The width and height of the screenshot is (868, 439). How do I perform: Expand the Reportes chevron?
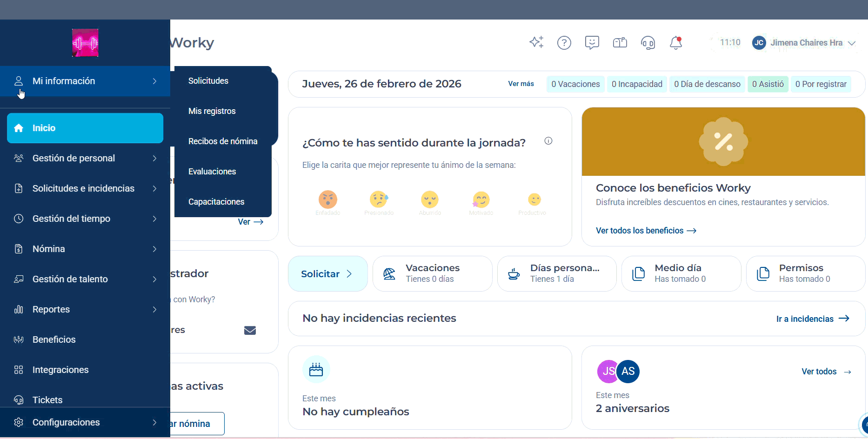pos(154,309)
